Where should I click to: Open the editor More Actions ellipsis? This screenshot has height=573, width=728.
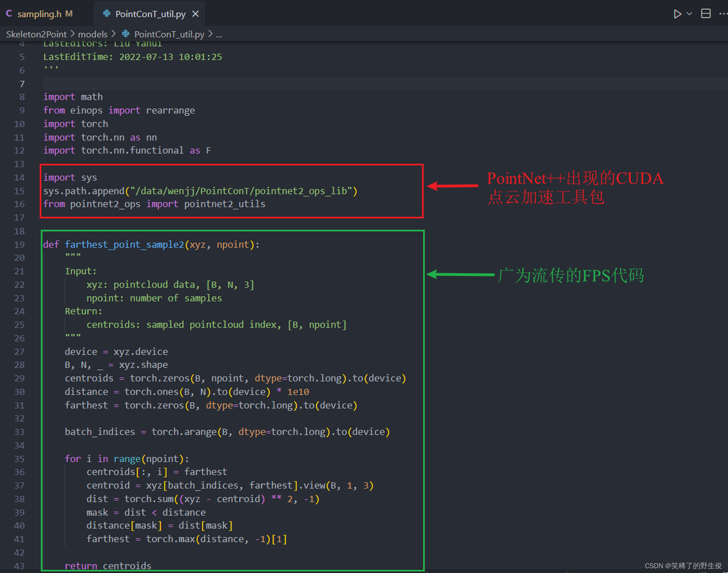(x=723, y=13)
